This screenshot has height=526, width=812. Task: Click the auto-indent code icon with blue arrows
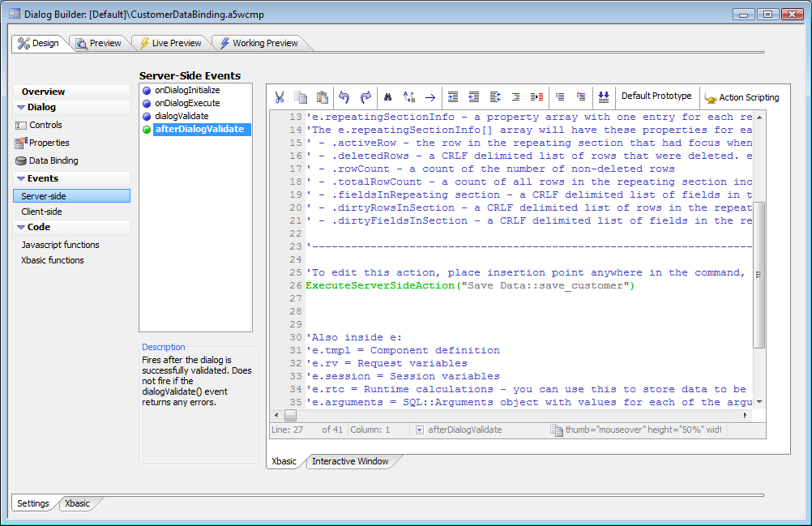[x=495, y=96]
